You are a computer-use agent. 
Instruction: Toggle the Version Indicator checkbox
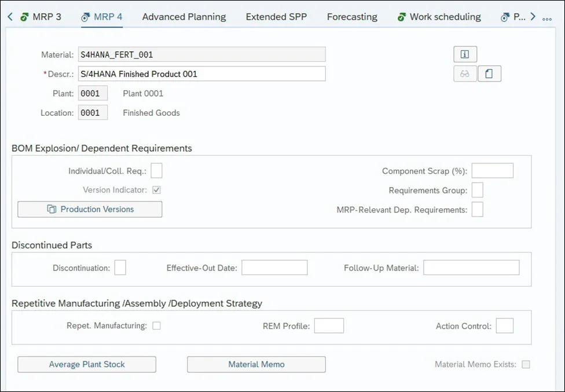click(x=156, y=190)
